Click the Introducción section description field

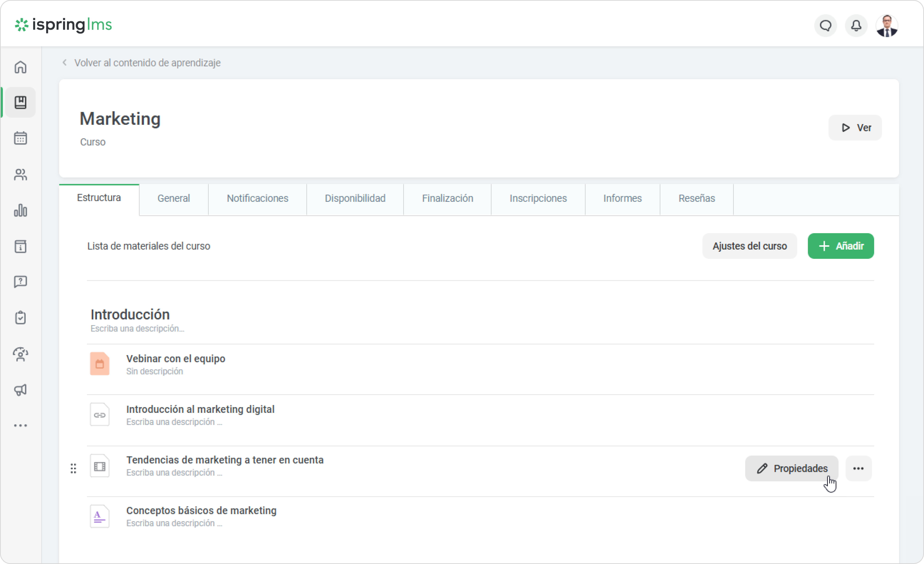(137, 329)
